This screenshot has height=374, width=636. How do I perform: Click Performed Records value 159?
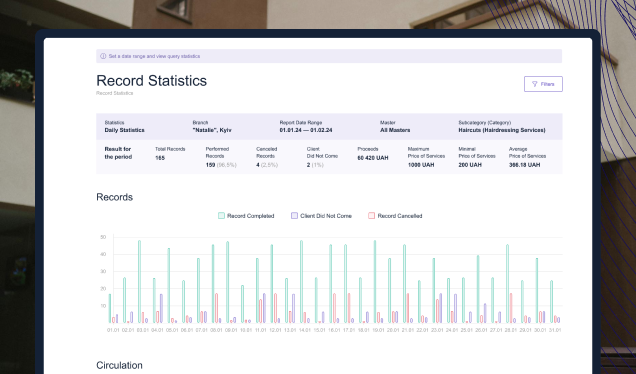click(210, 165)
